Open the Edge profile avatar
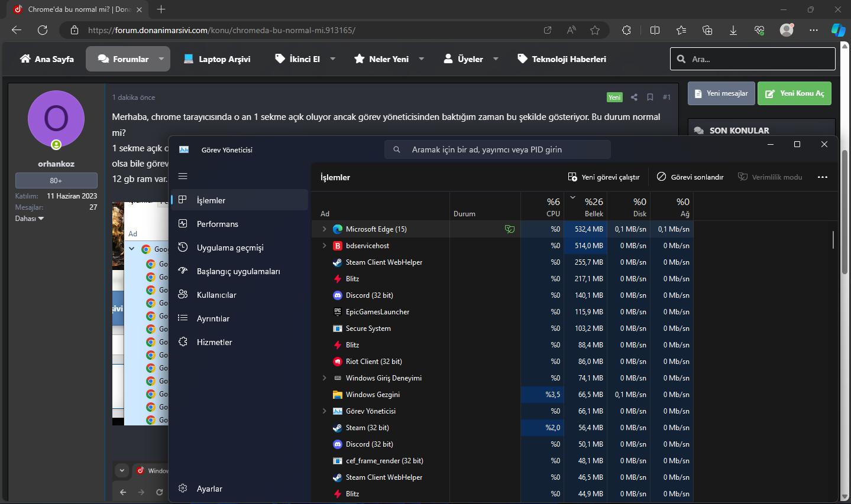Screen dimensions: 851x504 pos(787,30)
